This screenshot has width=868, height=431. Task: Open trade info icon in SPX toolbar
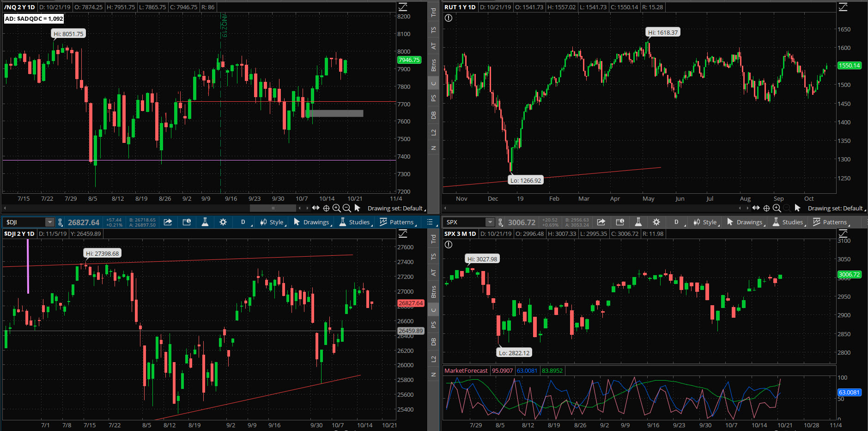[620, 222]
